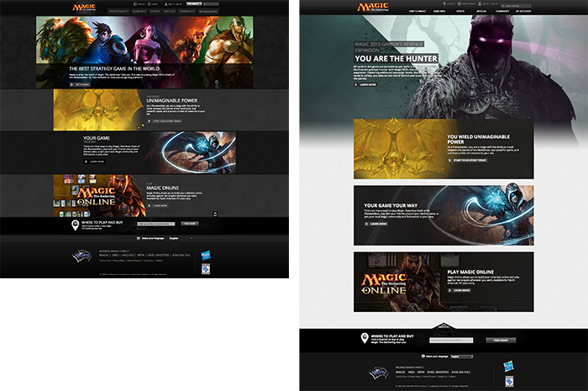588x391 pixels.
Task: Open Game Info in the right mockup nav
Action: coord(439,11)
